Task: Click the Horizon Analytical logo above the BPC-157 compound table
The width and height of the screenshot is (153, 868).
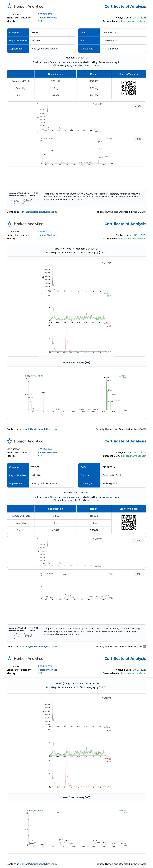Action: tap(25, 6)
